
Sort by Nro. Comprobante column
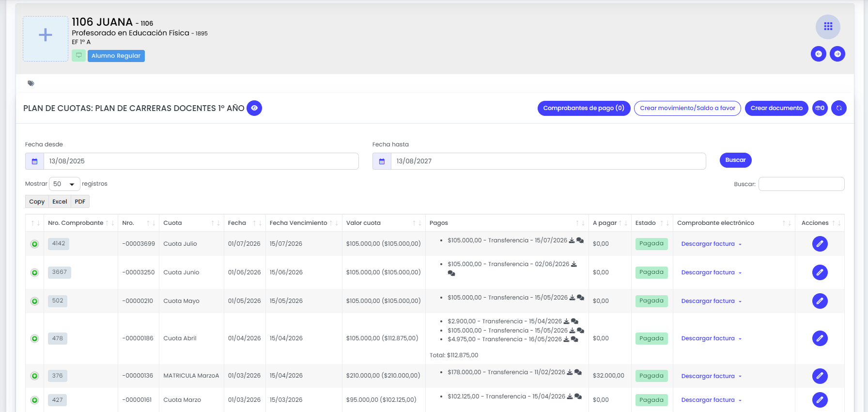pyautogui.click(x=80, y=223)
